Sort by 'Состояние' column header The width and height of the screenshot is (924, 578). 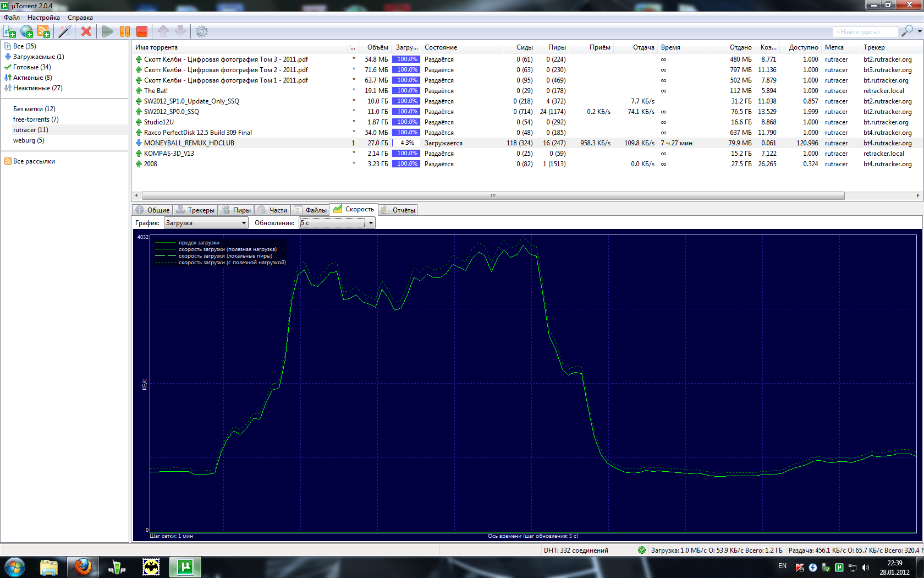pyautogui.click(x=462, y=47)
